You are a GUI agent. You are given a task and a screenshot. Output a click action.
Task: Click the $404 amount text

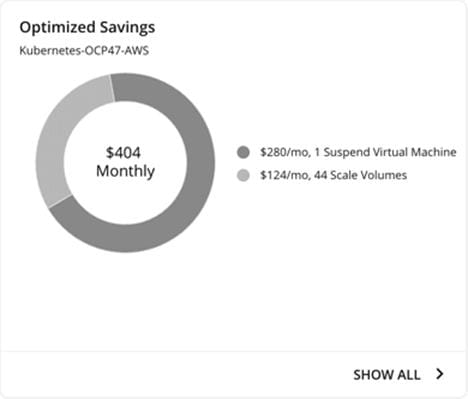click(x=123, y=153)
